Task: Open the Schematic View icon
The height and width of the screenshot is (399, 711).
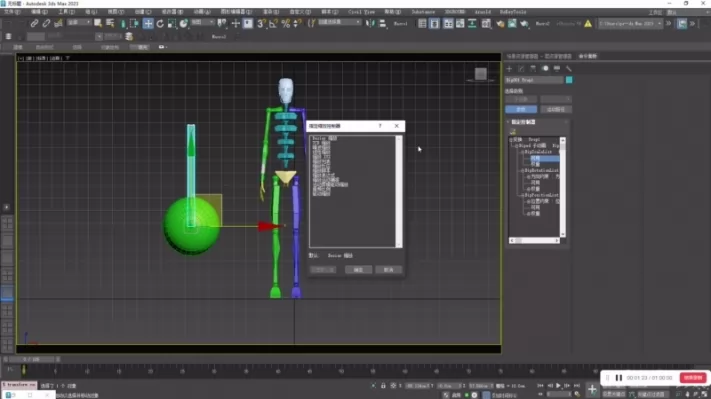Action: coord(472,23)
